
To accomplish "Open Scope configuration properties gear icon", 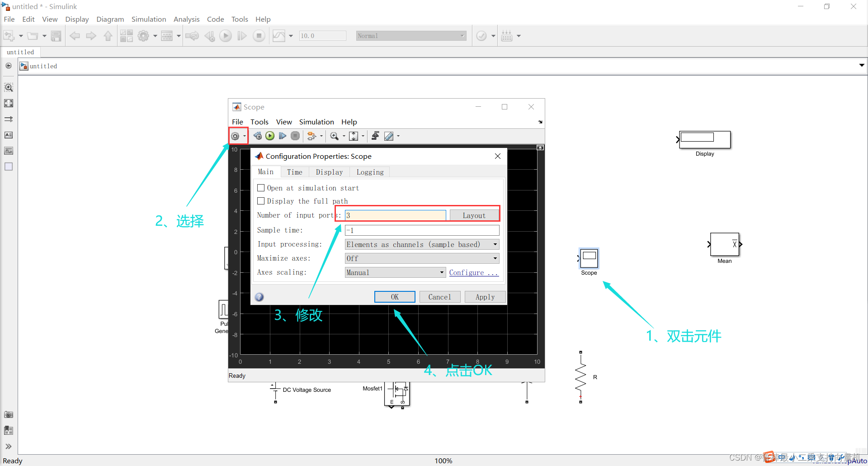I will tap(235, 136).
